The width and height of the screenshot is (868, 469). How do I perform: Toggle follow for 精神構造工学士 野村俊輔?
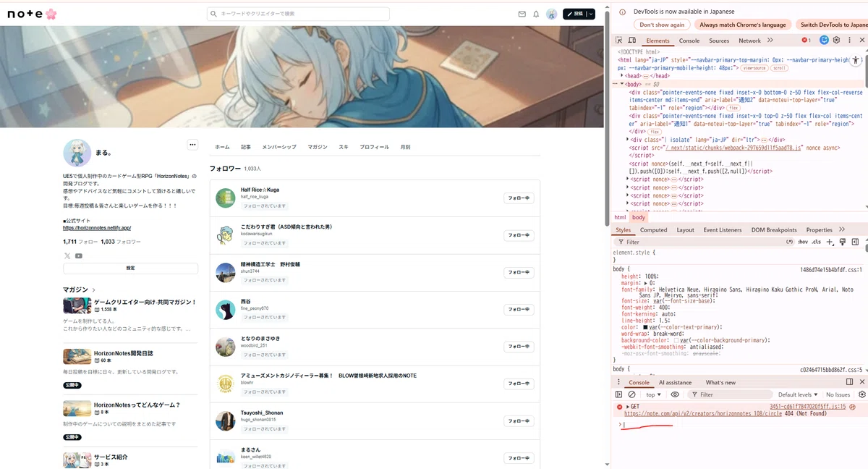tap(519, 272)
